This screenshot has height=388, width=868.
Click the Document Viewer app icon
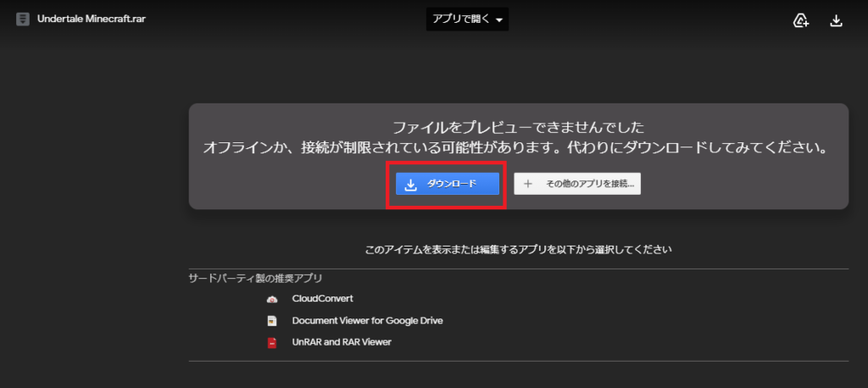click(272, 321)
